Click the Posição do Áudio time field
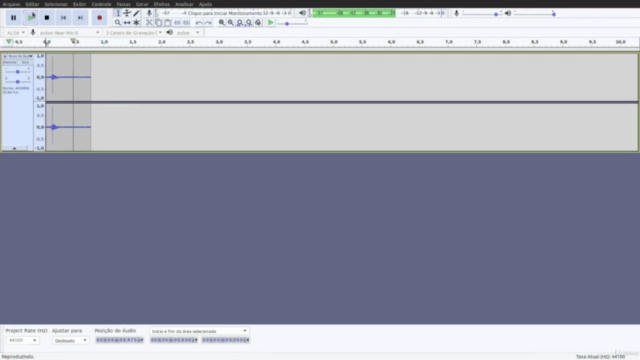 [120, 340]
